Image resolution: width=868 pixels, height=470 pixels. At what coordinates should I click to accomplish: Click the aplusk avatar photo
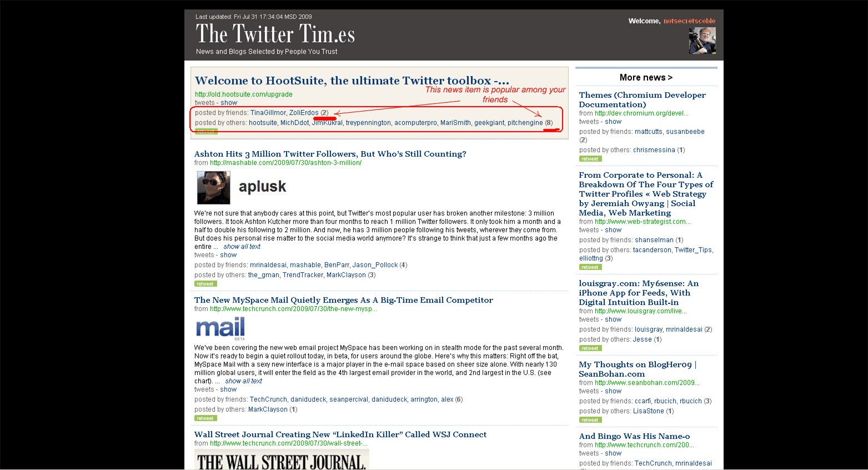pyautogui.click(x=213, y=188)
